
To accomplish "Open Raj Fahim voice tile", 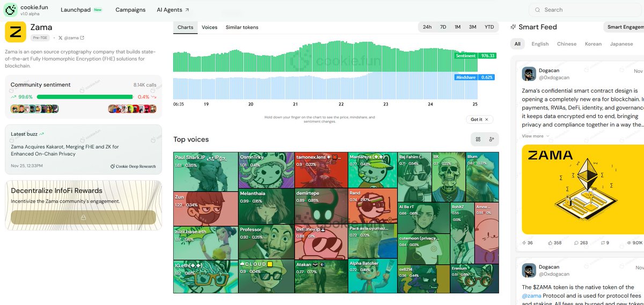I will pos(414,177).
